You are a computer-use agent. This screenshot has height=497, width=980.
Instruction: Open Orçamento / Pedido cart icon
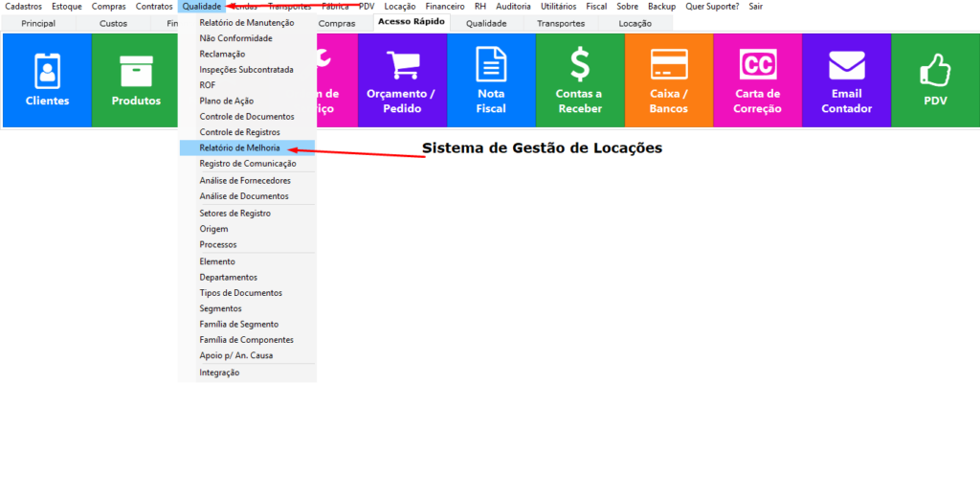(x=401, y=65)
